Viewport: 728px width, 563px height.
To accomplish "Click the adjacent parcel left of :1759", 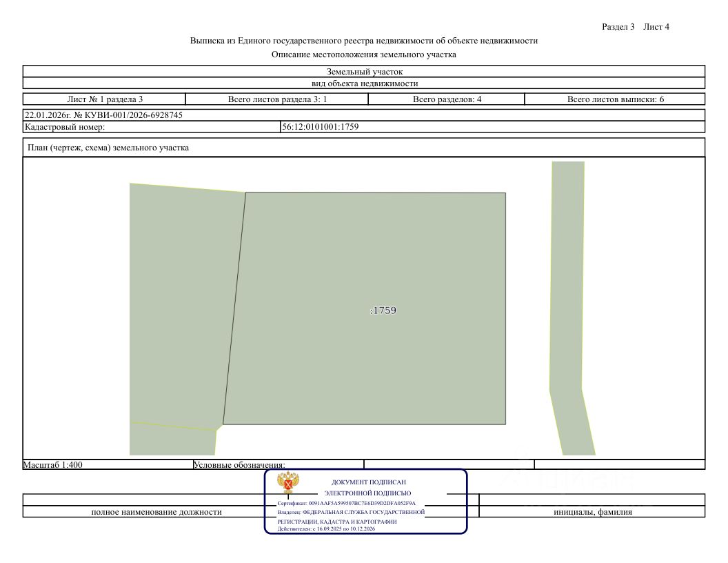I will pos(181,306).
